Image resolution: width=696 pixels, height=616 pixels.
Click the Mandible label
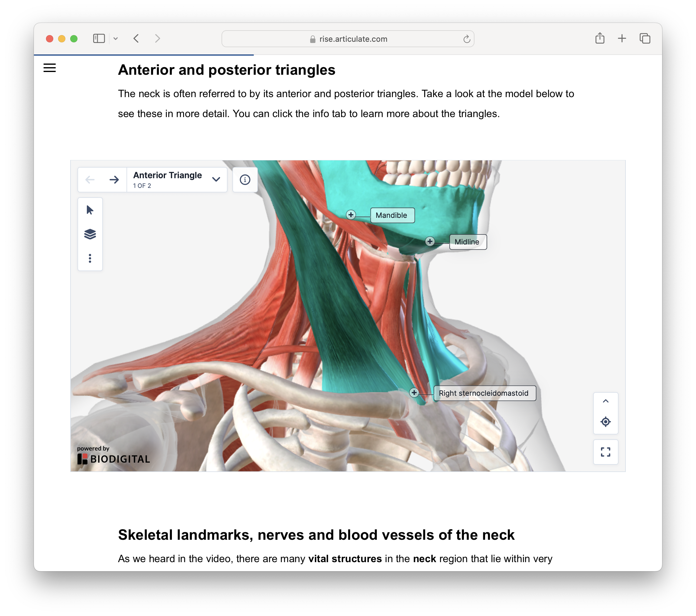[392, 215]
